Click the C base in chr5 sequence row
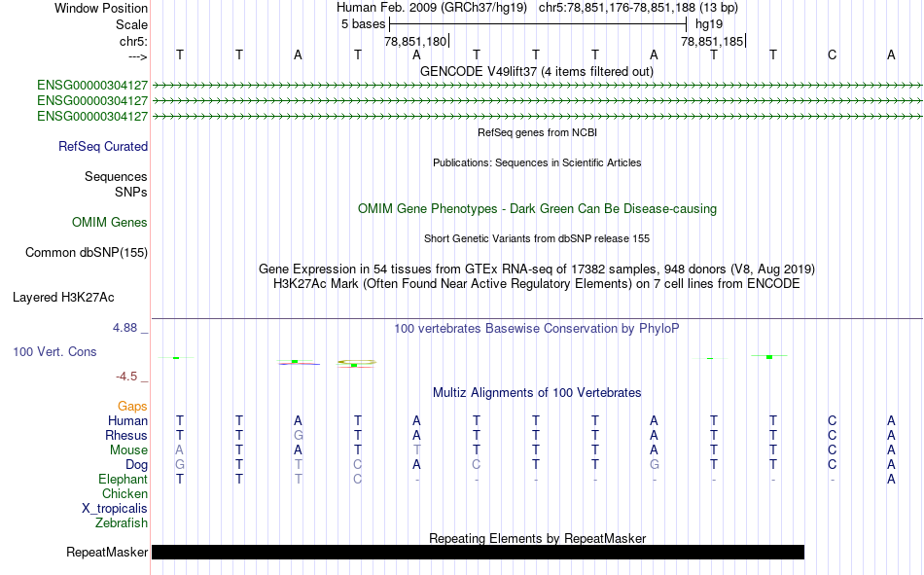The width and height of the screenshot is (924, 575). click(832, 54)
